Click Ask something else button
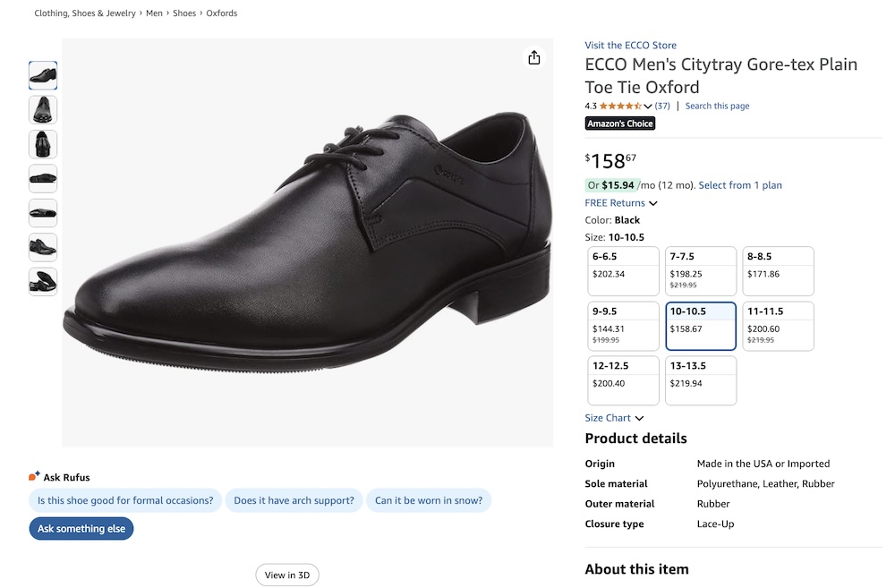Viewport: 895px width, 588px height. coord(81,529)
